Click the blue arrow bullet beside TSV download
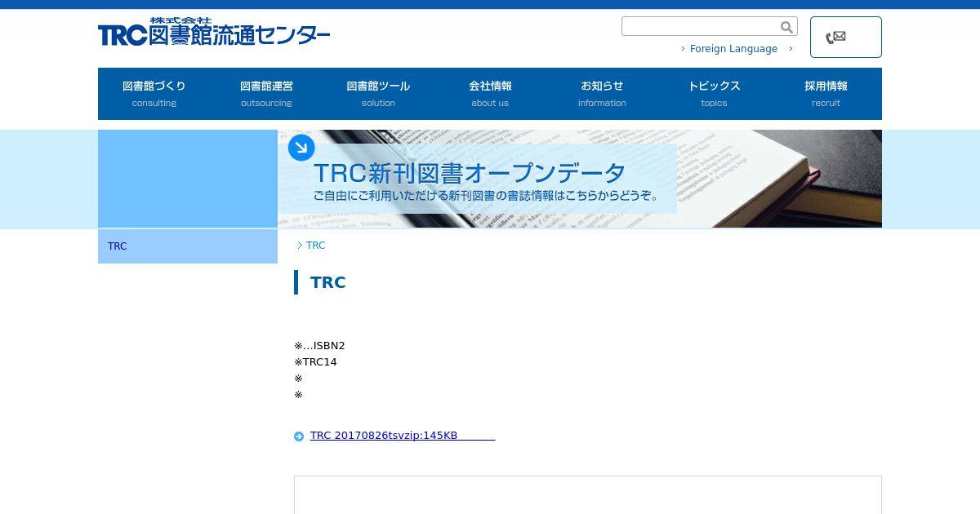Viewport: 980px width, 514px height. pyautogui.click(x=299, y=436)
